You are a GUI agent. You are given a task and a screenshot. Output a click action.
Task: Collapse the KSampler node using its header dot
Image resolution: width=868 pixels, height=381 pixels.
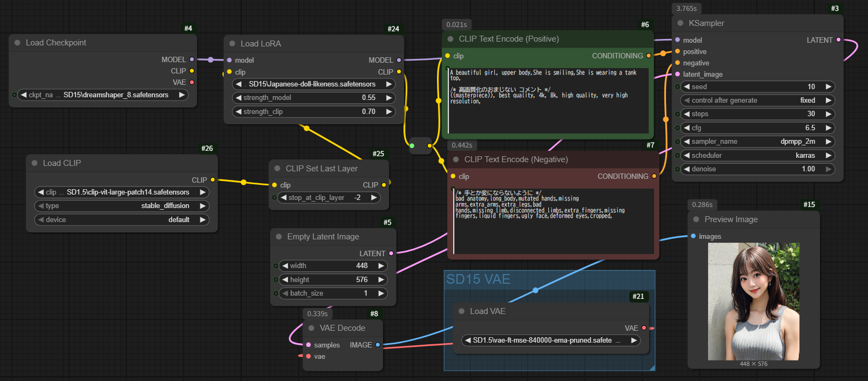(680, 23)
